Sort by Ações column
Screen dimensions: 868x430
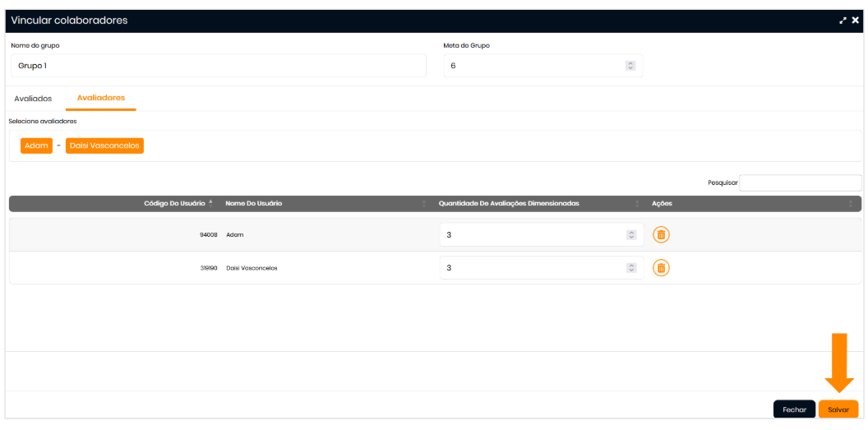pyautogui.click(x=662, y=203)
